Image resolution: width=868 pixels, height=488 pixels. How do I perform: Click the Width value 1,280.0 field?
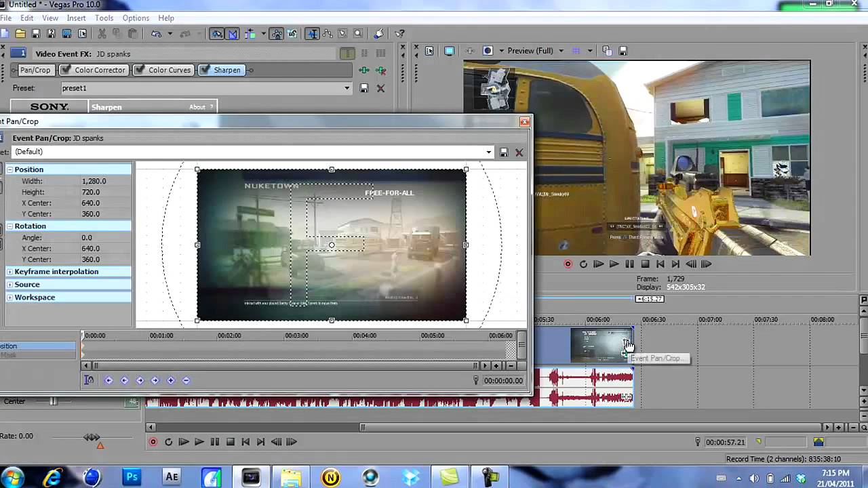(x=105, y=181)
